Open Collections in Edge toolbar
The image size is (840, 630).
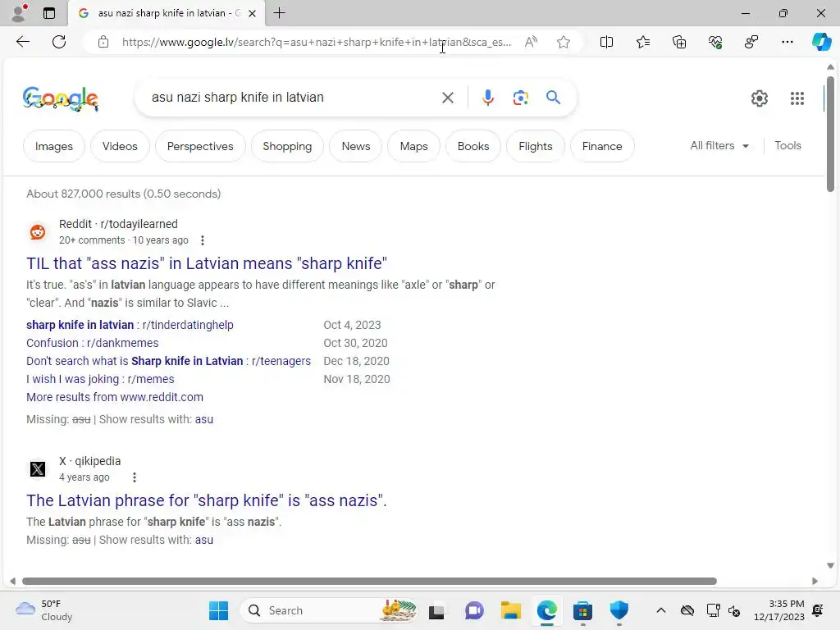coord(678,42)
